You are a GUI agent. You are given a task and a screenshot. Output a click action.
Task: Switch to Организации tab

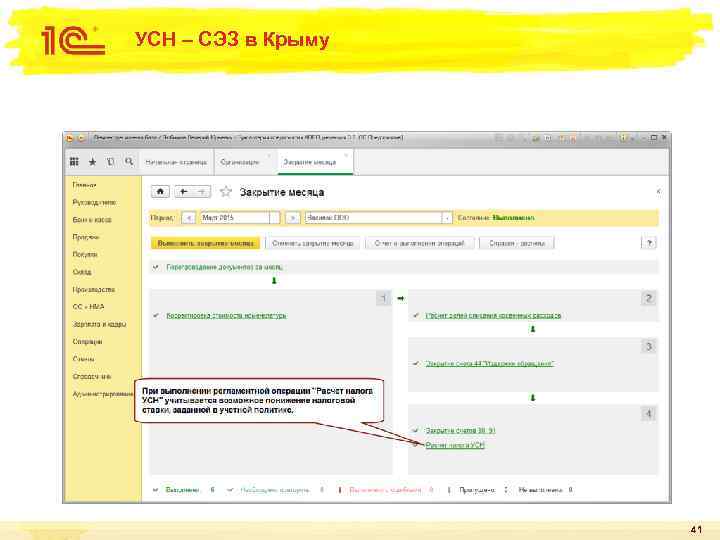(x=239, y=162)
